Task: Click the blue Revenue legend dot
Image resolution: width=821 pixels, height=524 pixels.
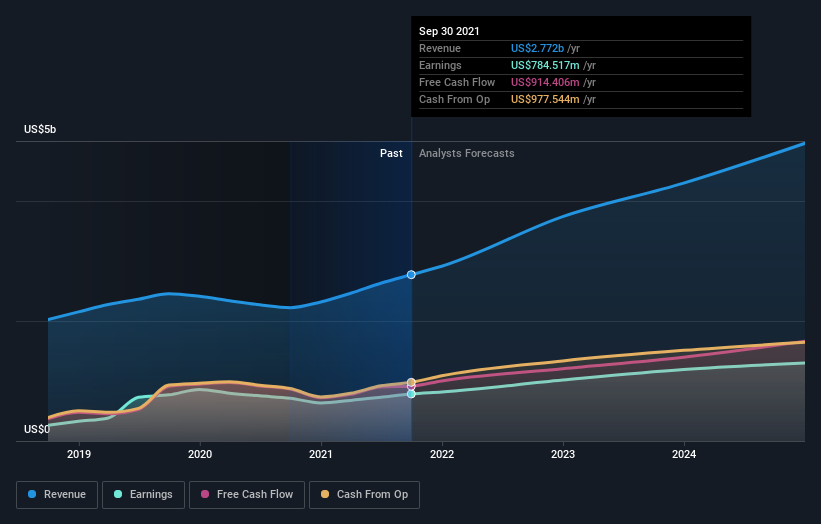Action: [x=32, y=494]
